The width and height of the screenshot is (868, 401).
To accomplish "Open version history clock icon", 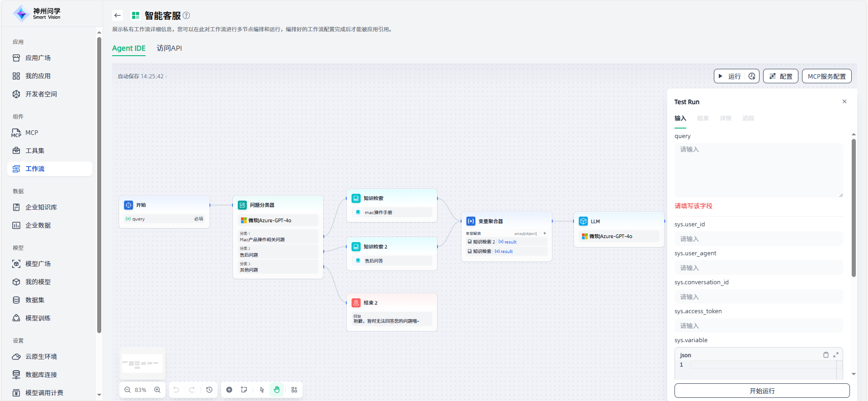I will [x=209, y=390].
